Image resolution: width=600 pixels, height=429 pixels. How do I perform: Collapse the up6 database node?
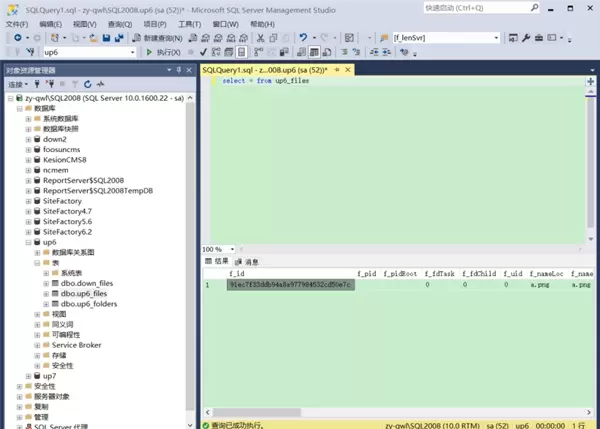click(x=29, y=242)
